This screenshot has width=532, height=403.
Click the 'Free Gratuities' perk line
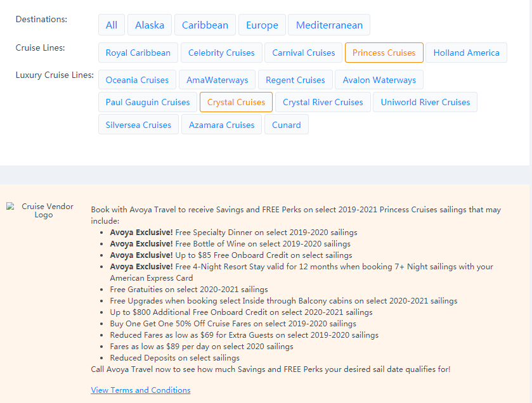click(189, 290)
